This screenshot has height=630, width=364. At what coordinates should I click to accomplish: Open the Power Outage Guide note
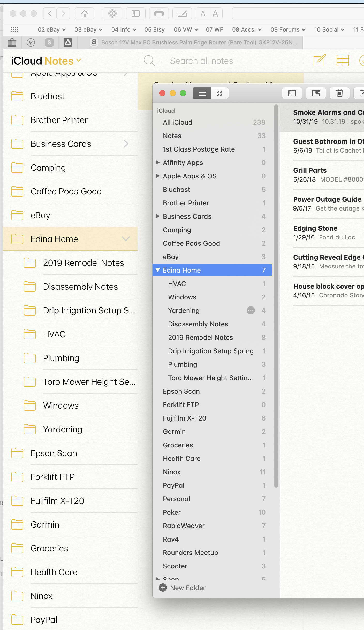tap(322, 204)
